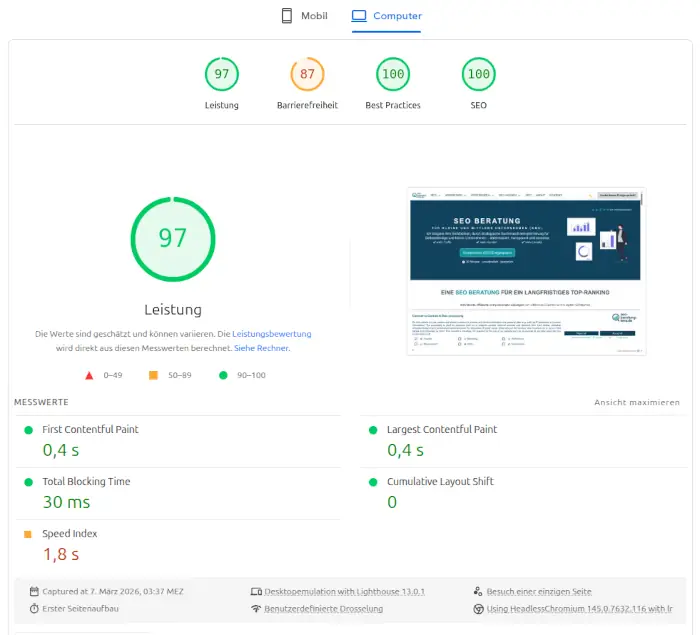The image size is (700, 635).
Task: Open Using HeadlessChromium version info
Action: pos(579,608)
